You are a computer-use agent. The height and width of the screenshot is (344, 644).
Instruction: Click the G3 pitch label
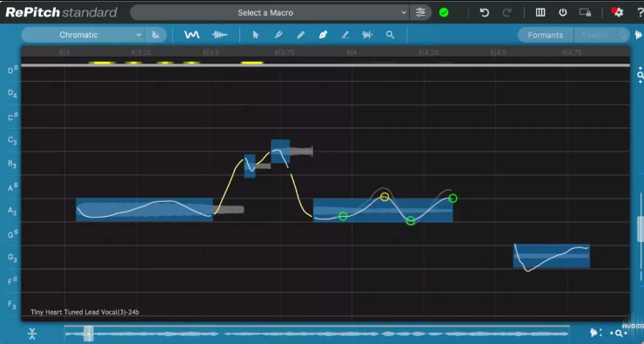pos(12,258)
